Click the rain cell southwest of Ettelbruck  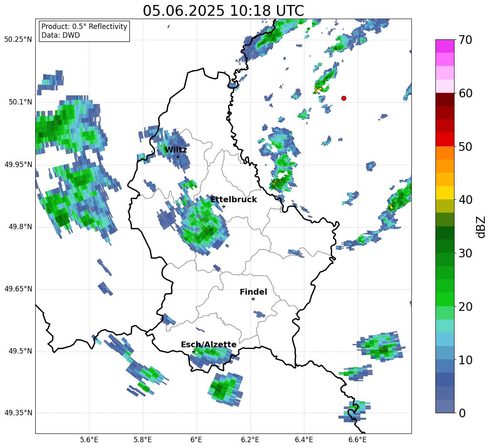point(203,226)
